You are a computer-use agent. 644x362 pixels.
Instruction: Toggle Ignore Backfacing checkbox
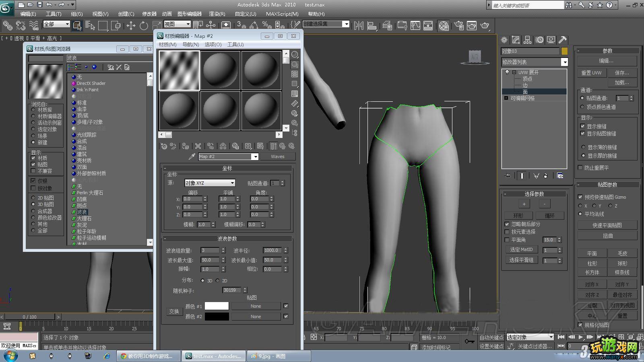(507, 224)
